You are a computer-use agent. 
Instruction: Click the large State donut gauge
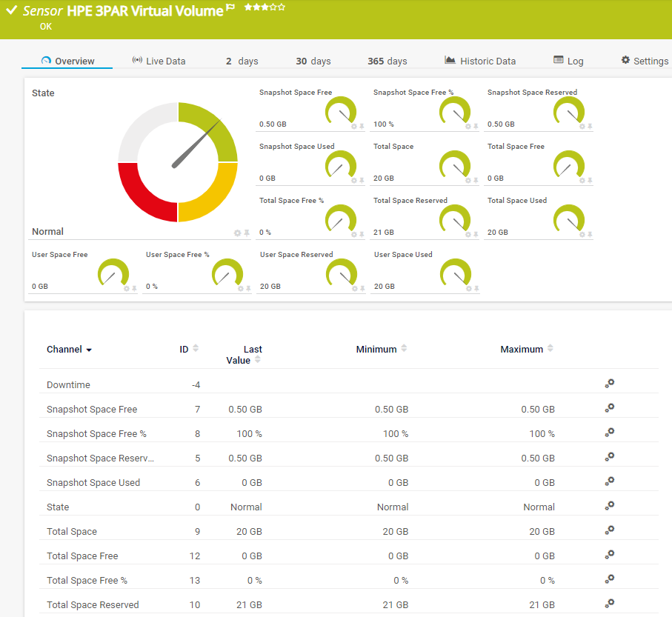(x=178, y=162)
